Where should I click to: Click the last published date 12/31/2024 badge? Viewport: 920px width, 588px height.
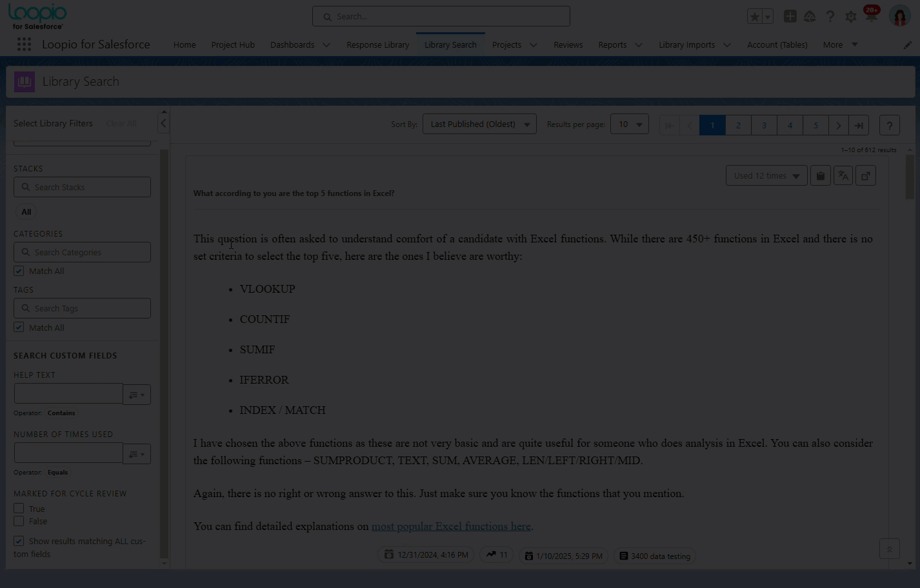426,555
